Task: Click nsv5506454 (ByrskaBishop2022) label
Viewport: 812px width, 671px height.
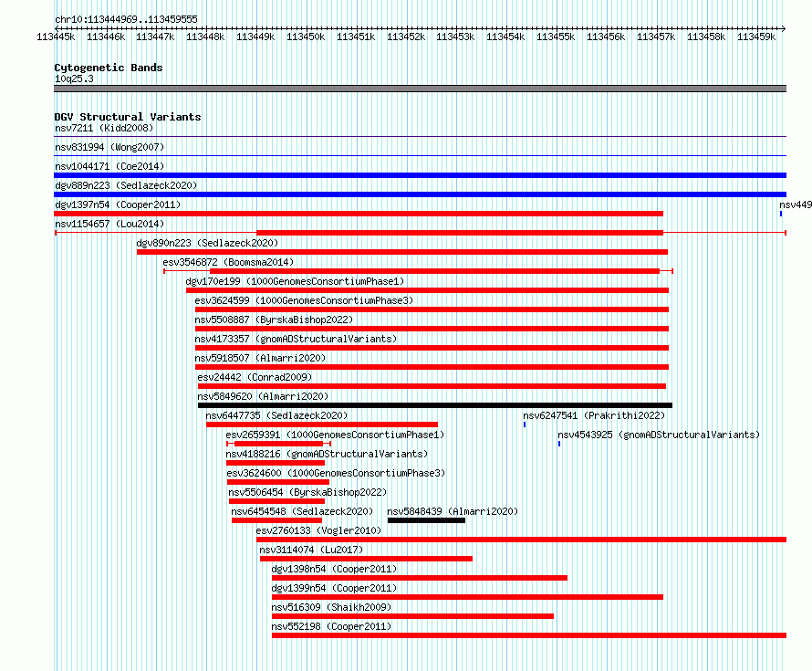Action: tap(307, 492)
